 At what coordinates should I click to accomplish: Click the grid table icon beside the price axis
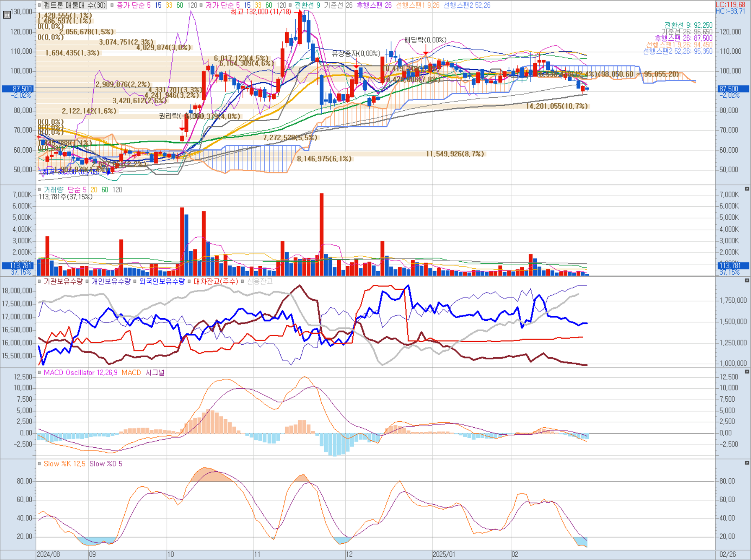[x=7, y=15]
